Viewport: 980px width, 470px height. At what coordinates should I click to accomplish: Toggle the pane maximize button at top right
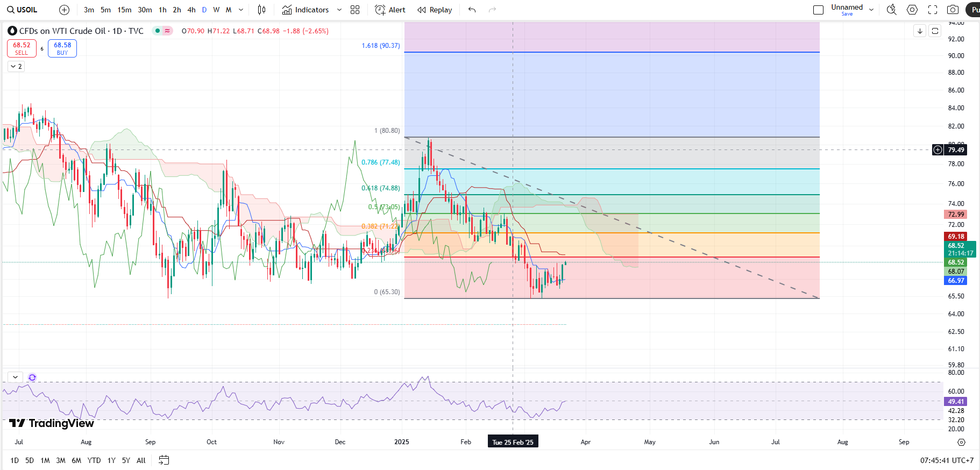pyautogui.click(x=935, y=31)
